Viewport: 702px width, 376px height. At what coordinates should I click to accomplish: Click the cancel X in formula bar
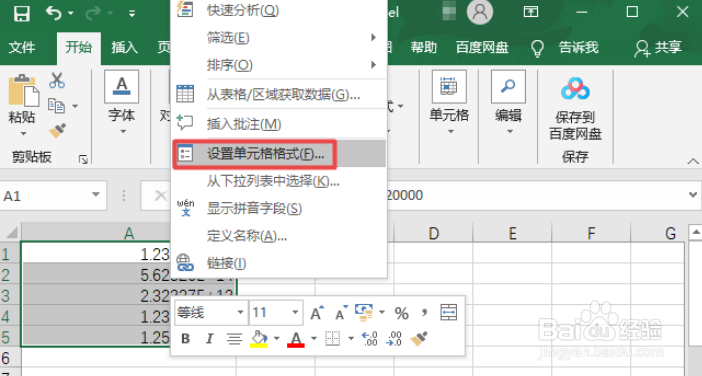tap(160, 196)
